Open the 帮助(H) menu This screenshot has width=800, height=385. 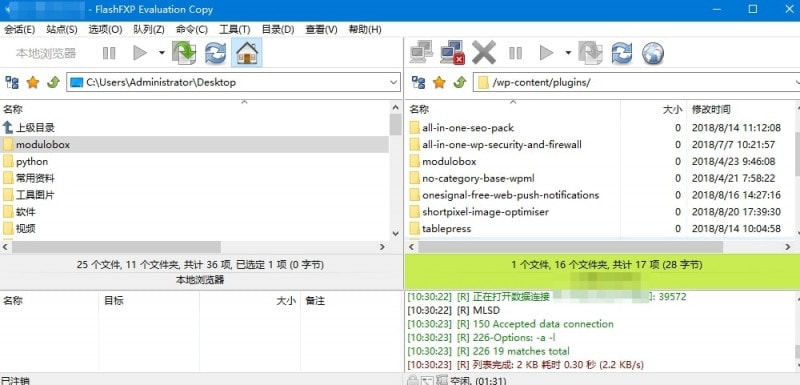click(x=365, y=30)
